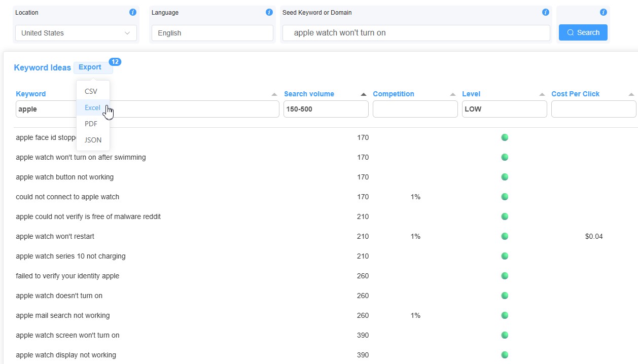
Task: Click the Level filter showing LOW
Action: click(504, 108)
